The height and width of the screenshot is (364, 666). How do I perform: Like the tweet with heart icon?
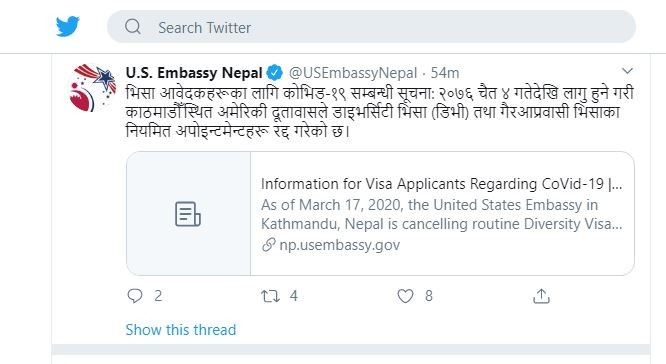pyautogui.click(x=405, y=296)
